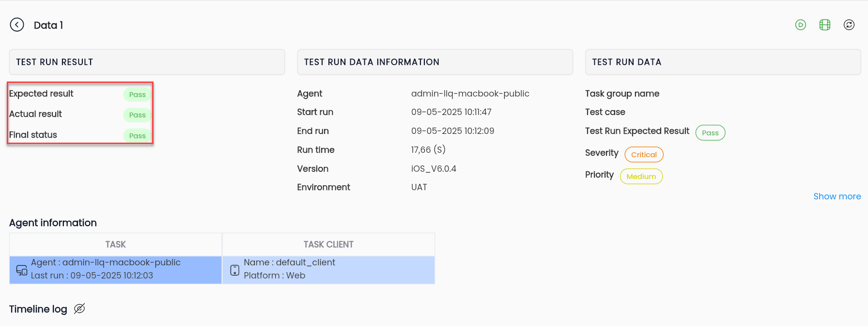
Task: Click the end run time 09-05-2025 10:12:09
Action: pos(453,131)
